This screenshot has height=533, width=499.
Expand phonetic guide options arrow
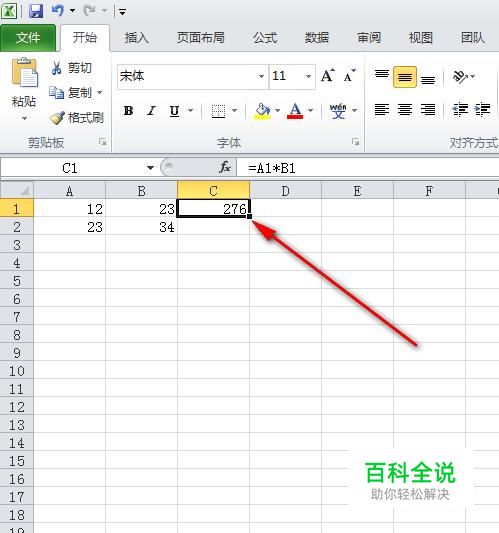click(x=355, y=110)
